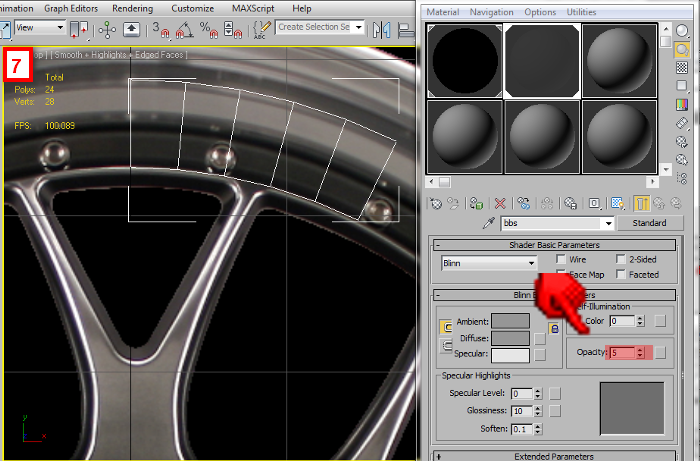Click the Diffuse color swatch
The width and height of the screenshot is (700, 461).
510,338
